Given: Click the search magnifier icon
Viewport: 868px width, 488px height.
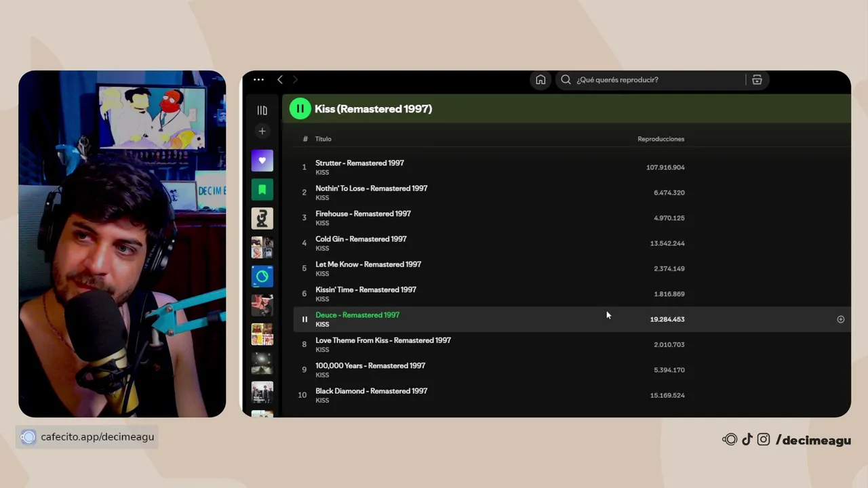Looking at the screenshot, I should (566, 80).
